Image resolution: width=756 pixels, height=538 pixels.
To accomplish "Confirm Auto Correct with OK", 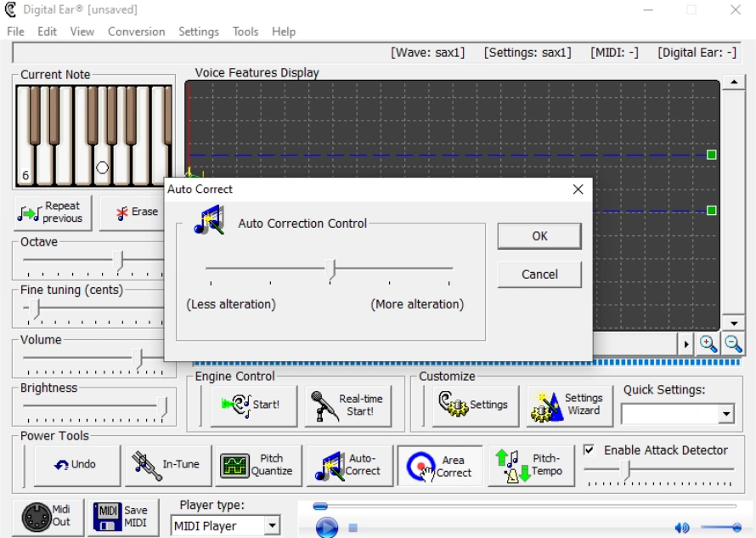I will pyautogui.click(x=539, y=236).
